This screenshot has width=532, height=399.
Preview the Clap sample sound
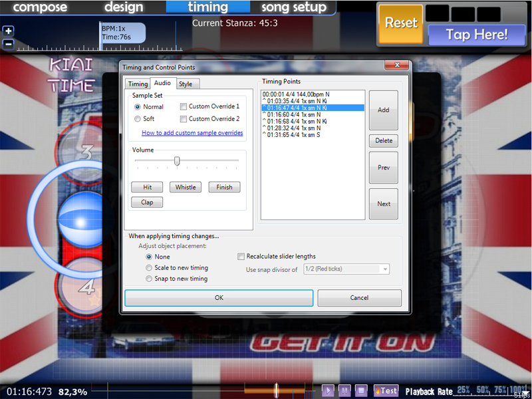click(147, 202)
